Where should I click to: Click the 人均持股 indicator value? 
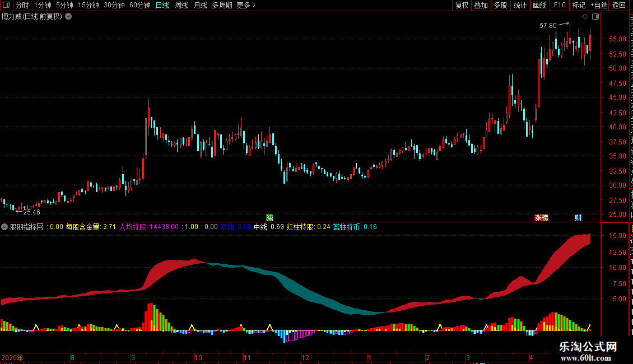tap(148, 227)
